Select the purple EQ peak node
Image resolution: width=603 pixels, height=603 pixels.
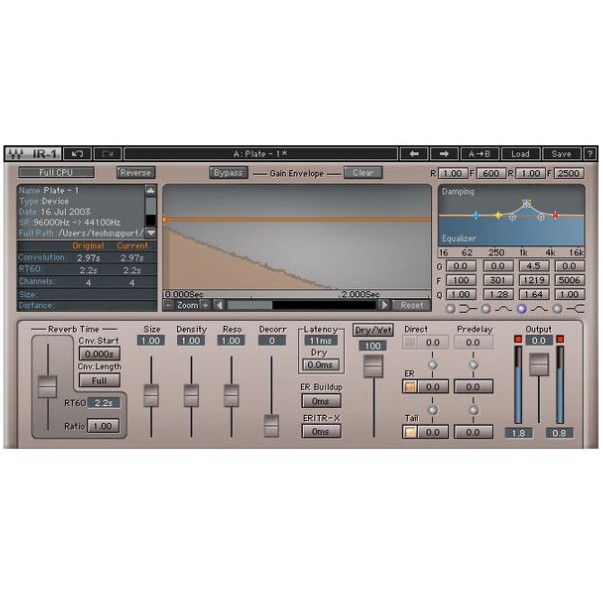[526, 202]
